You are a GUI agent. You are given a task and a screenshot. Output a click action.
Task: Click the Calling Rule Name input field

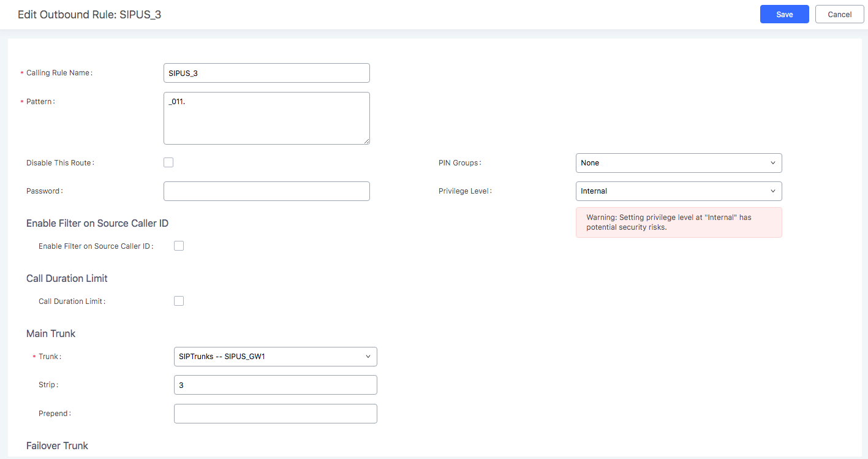point(266,73)
